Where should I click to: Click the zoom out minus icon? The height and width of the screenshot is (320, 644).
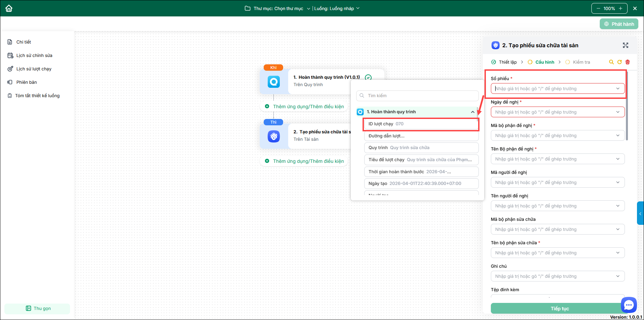coord(598,8)
